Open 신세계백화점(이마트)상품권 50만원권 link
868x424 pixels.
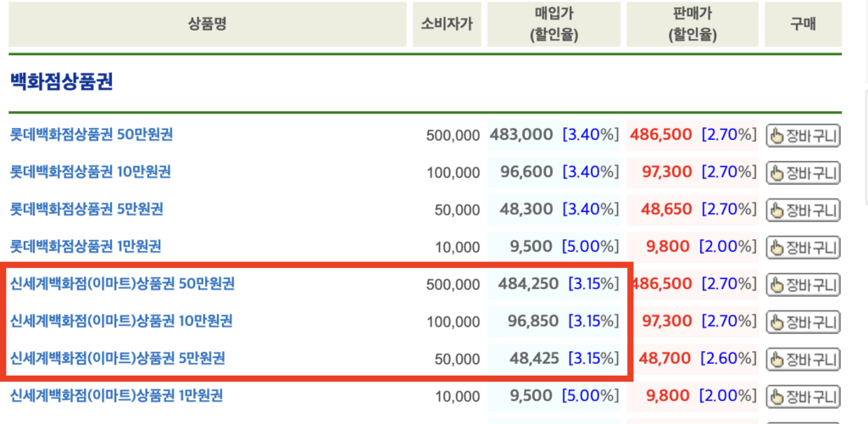122,283
